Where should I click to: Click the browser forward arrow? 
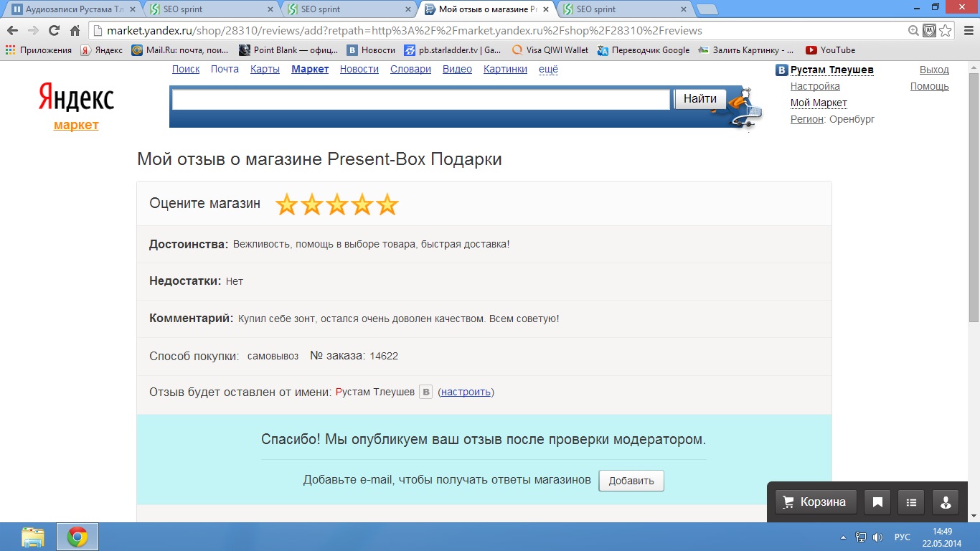click(x=33, y=31)
